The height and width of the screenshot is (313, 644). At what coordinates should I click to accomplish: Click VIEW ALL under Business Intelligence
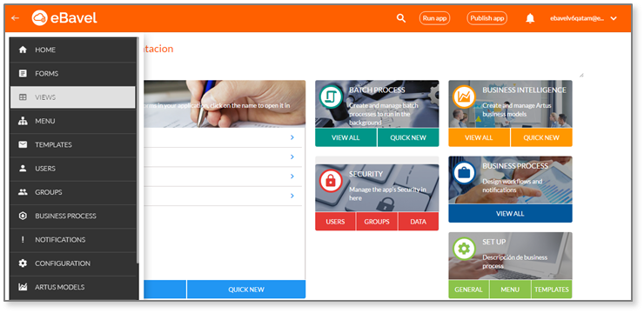tap(479, 138)
